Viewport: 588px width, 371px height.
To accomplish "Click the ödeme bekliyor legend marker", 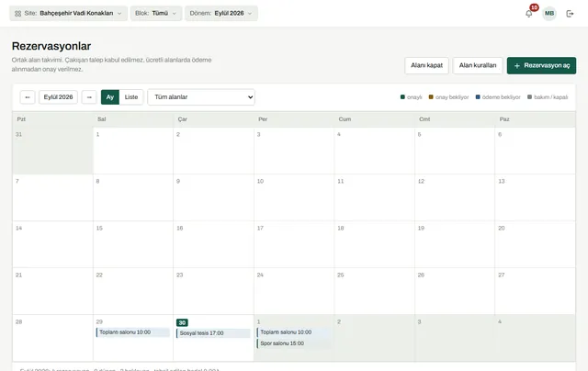I will [478, 97].
